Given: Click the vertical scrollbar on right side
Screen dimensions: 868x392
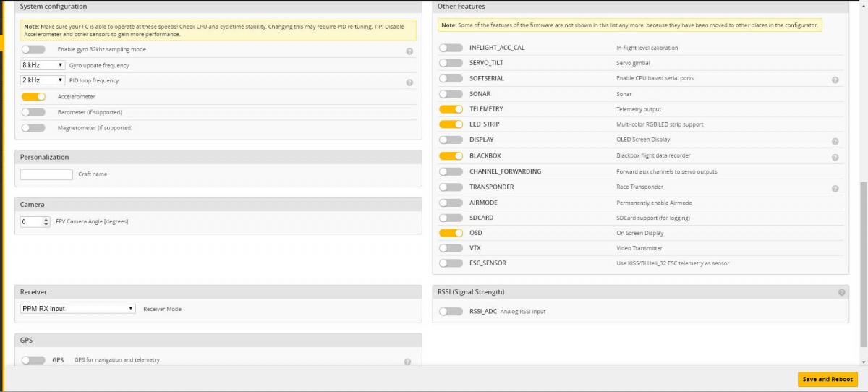Looking at the screenshot, I should (862, 217).
